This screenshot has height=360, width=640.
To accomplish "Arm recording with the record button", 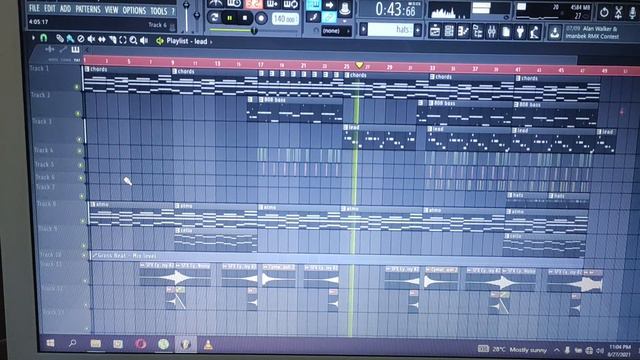I will (x=261, y=18).
